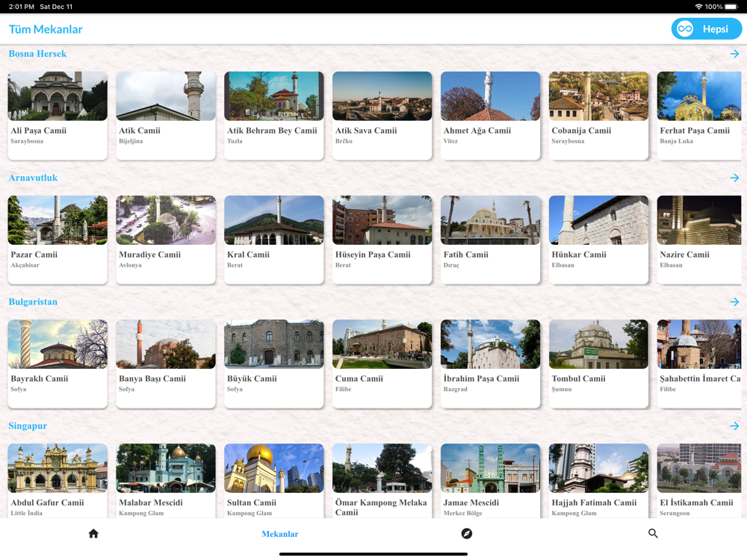This screenshot has height=560, width=747.
Task: Choose the Cobanija Camii thumbnail
Action: pyautogui.click(x=598, y=96)
